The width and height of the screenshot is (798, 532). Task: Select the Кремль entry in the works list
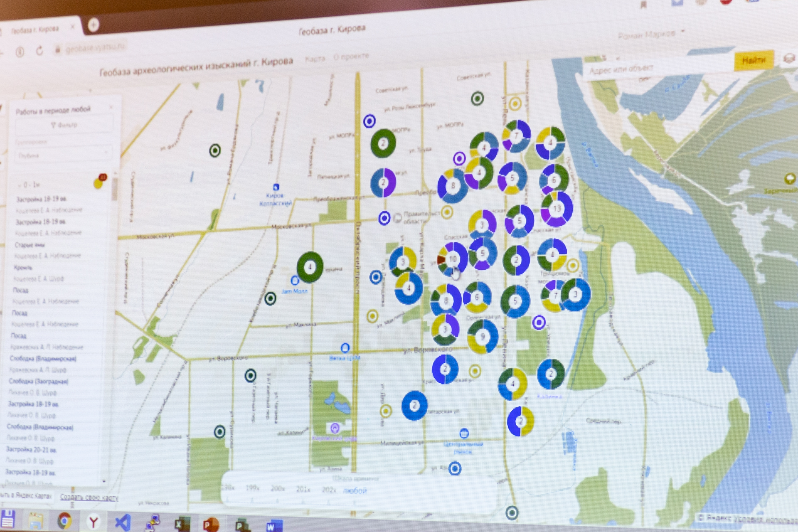point(23,267)
